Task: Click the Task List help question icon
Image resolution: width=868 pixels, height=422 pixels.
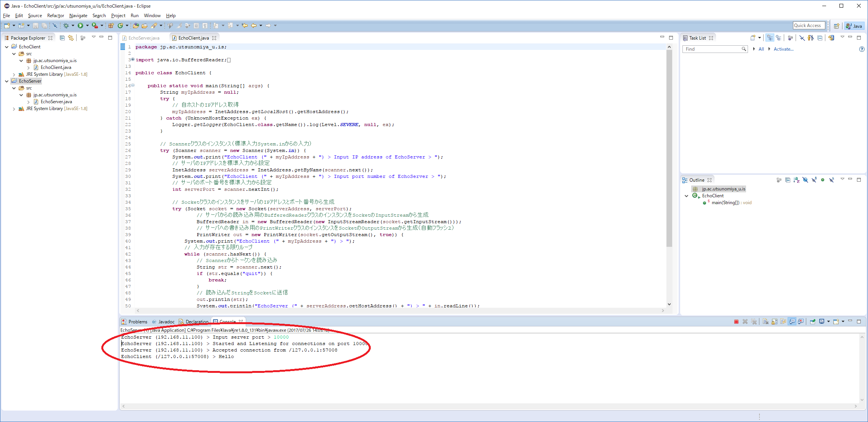Action: (862, 49)
